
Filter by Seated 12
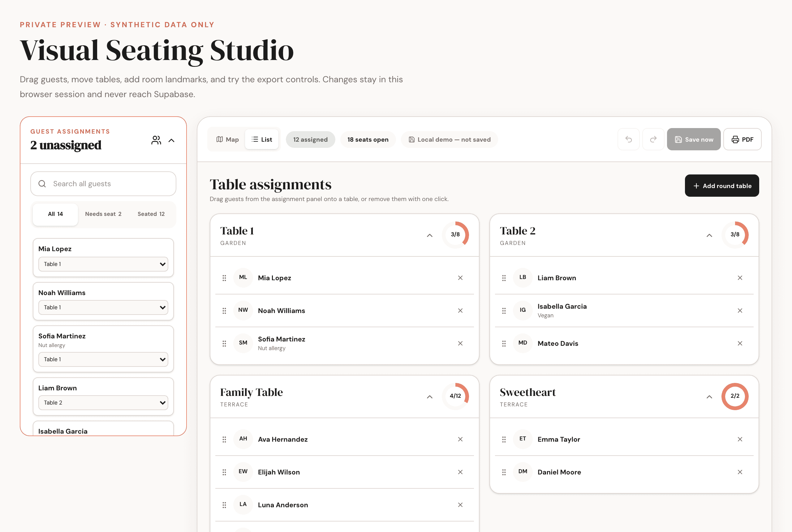coord(151,214)
